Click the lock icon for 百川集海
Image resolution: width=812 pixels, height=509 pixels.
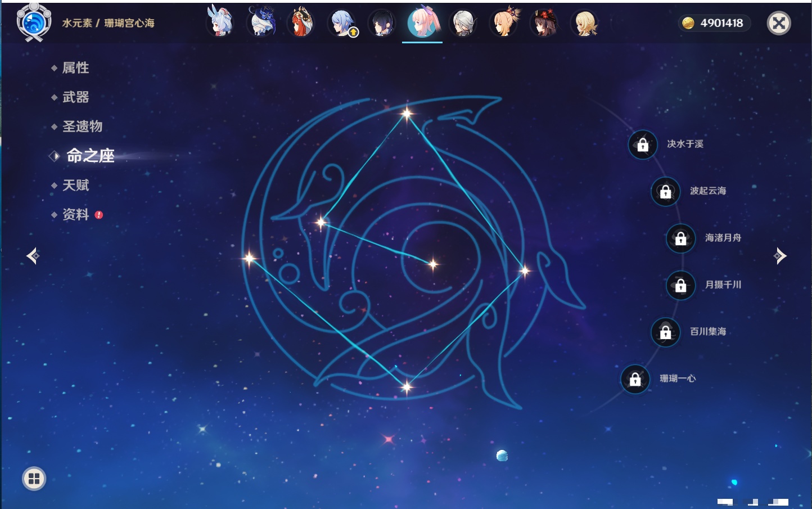pos(665,332)
